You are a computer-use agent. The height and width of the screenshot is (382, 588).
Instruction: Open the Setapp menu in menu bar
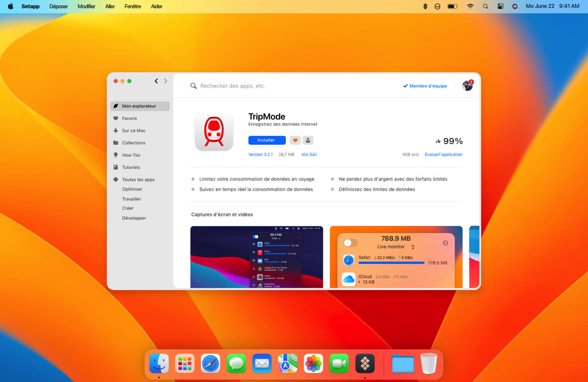(30, 6)
